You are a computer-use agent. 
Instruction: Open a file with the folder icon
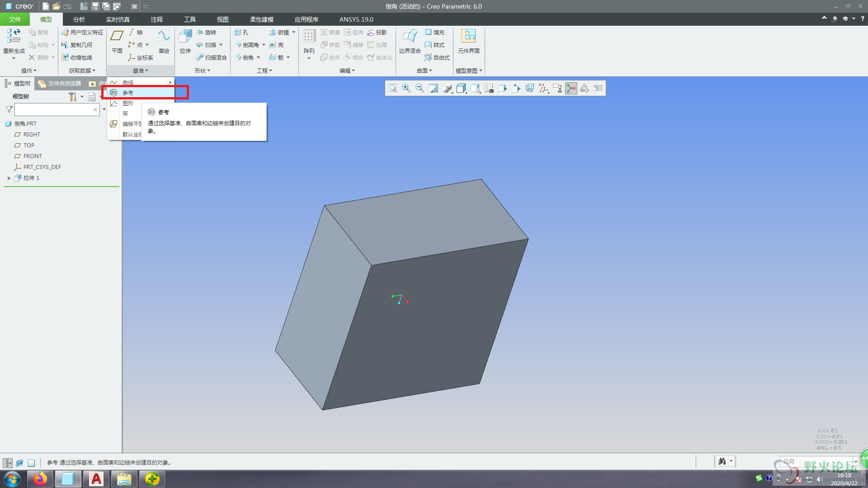pyautogui.click(x=57, y=6)
